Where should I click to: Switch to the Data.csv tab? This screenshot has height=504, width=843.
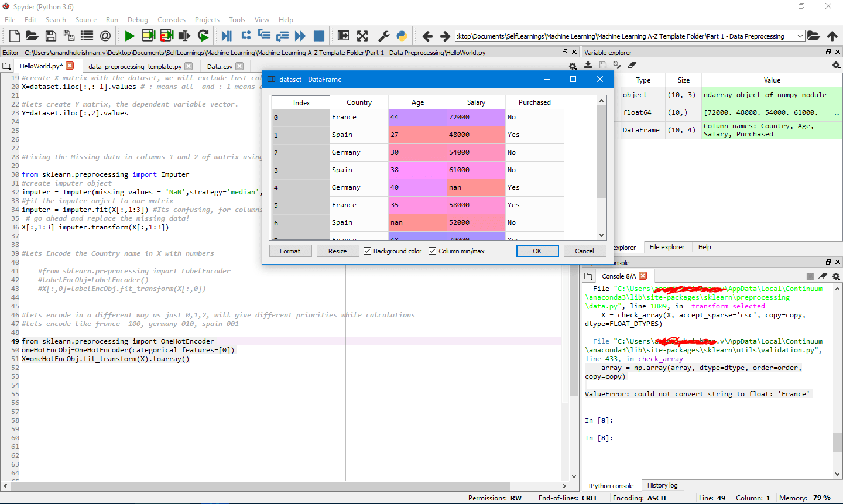coord(219,66)
